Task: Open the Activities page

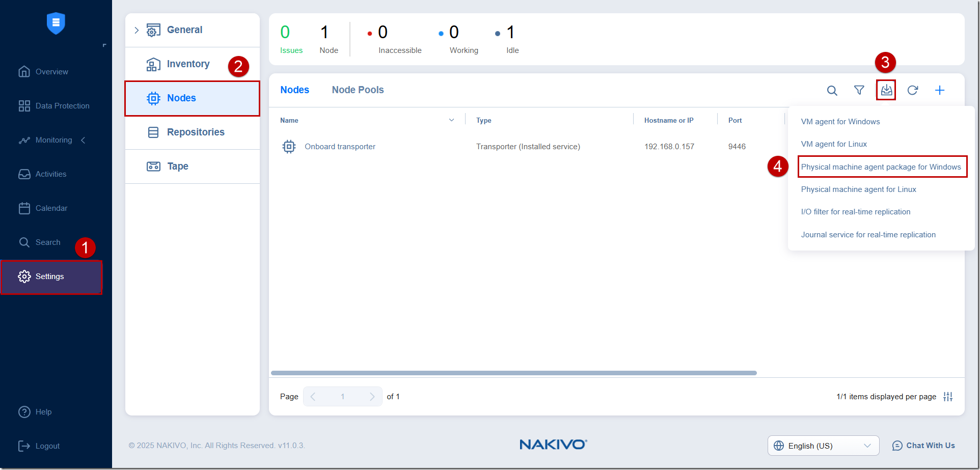Action: [x=43, y=174]
